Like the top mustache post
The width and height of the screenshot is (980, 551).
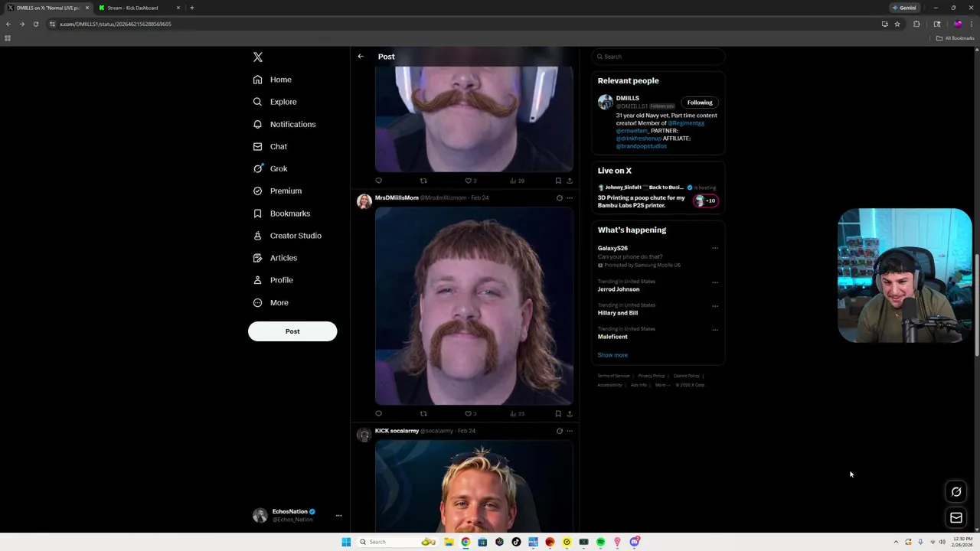coord(469,181)
